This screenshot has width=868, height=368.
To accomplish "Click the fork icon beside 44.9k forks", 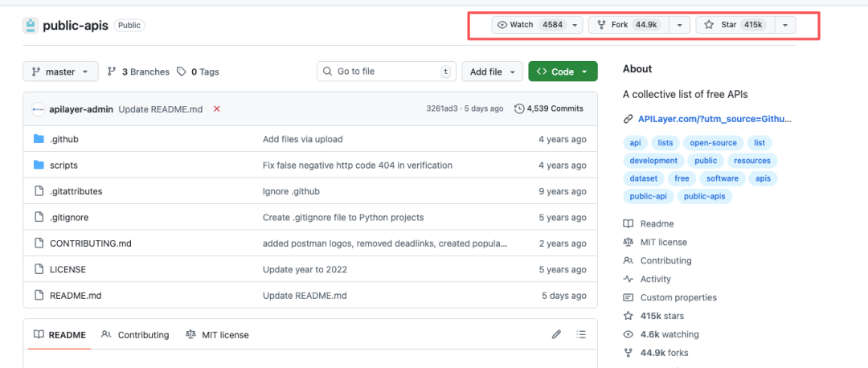I will [628, 353].
